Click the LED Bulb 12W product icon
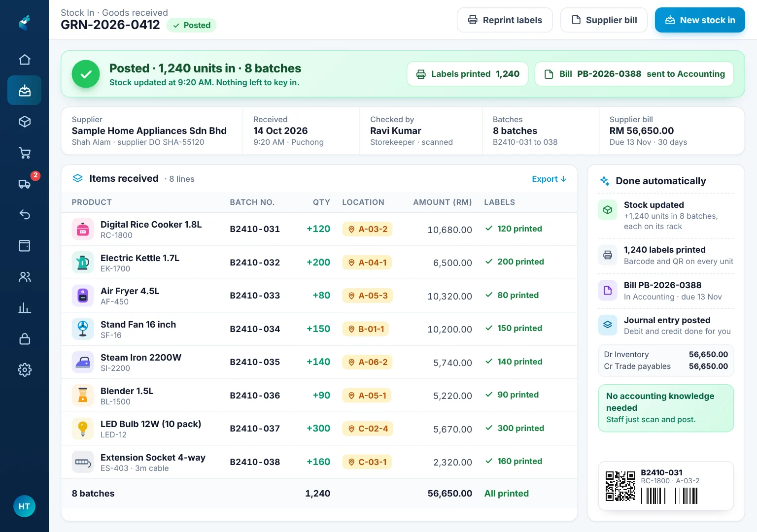 click(x=83, y=429)
